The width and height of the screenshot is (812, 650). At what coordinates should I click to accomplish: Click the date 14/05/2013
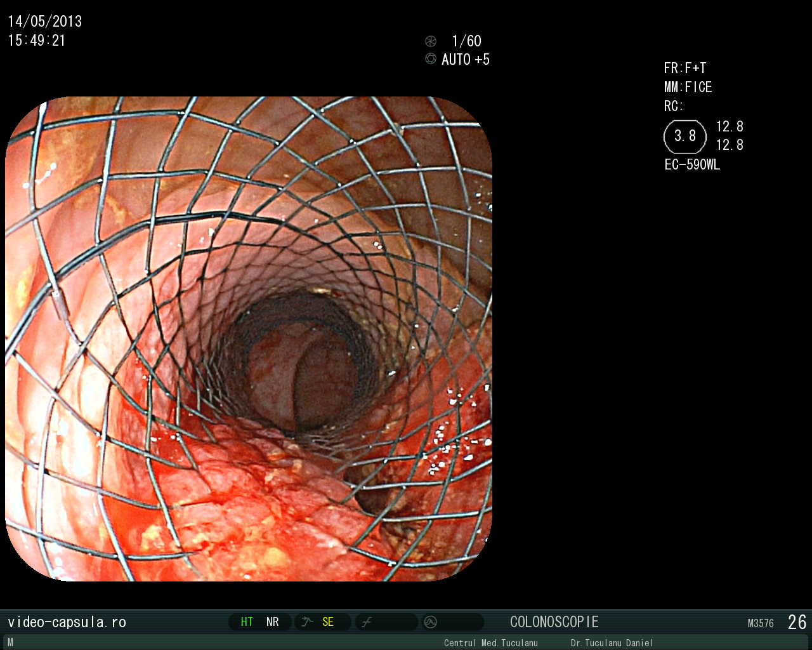[x=45, y=22]
